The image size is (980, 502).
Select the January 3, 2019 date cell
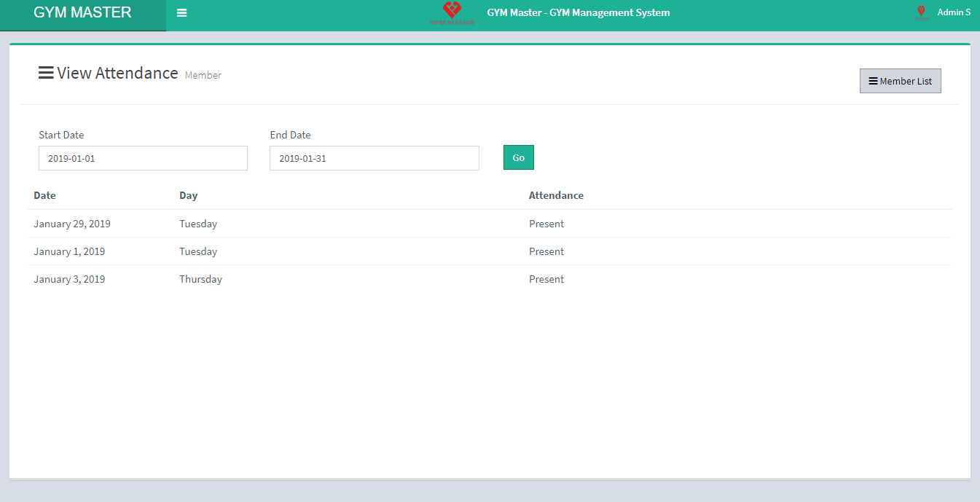69,279
